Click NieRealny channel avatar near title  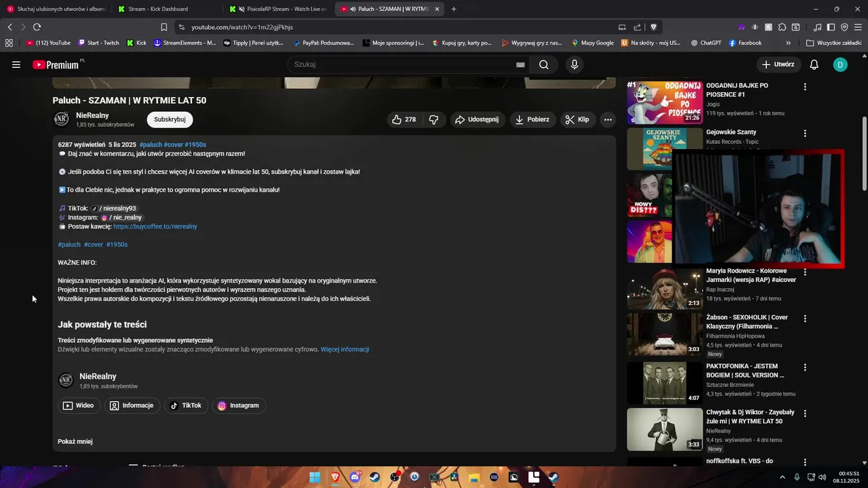62,119
